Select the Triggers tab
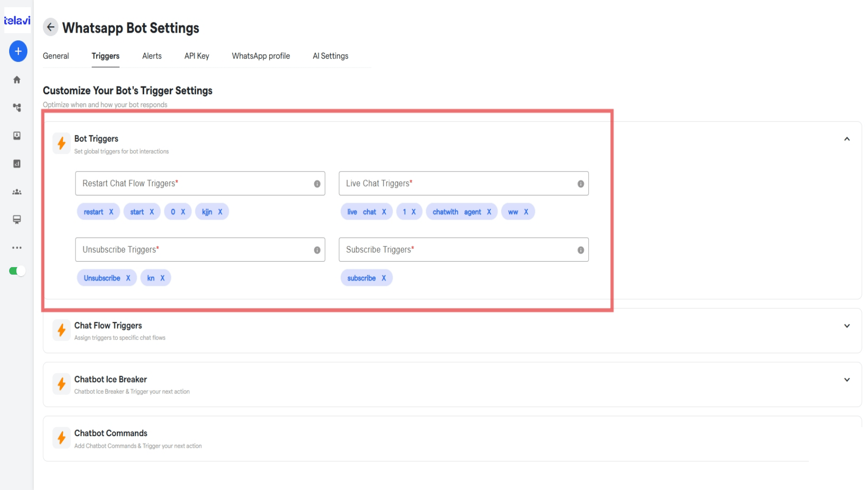Image resolution: width=868 pixels, height=490 pixels. pyautogui.click(x=105, y=56)
